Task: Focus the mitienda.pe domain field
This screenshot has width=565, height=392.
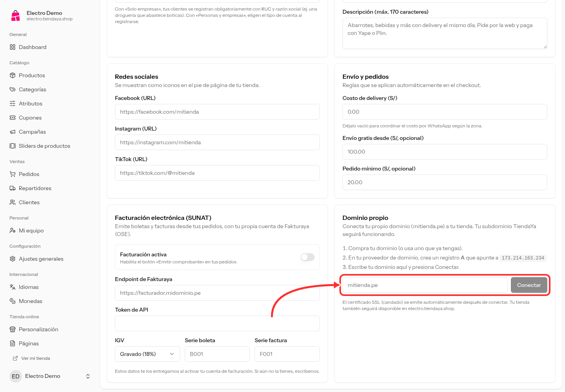Action: click(x=425, y=285)
